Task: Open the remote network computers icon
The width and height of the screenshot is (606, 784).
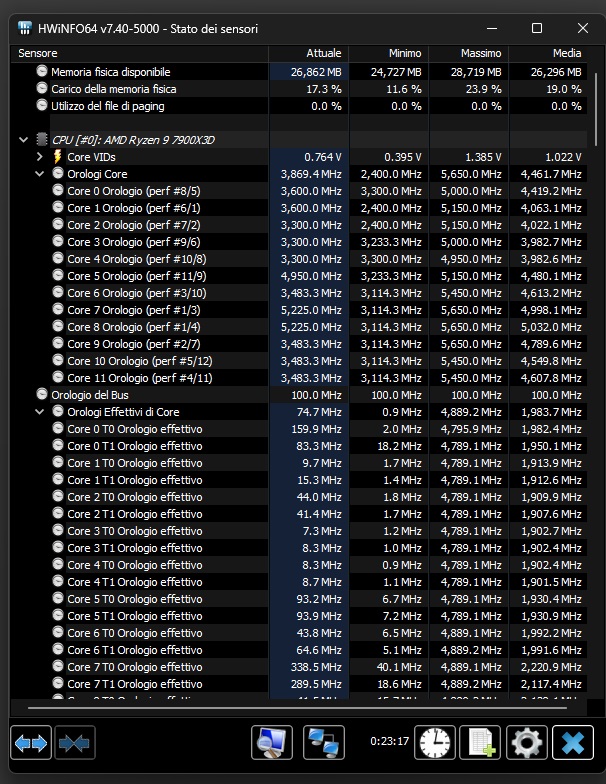Action: click(x=324, y=742)
